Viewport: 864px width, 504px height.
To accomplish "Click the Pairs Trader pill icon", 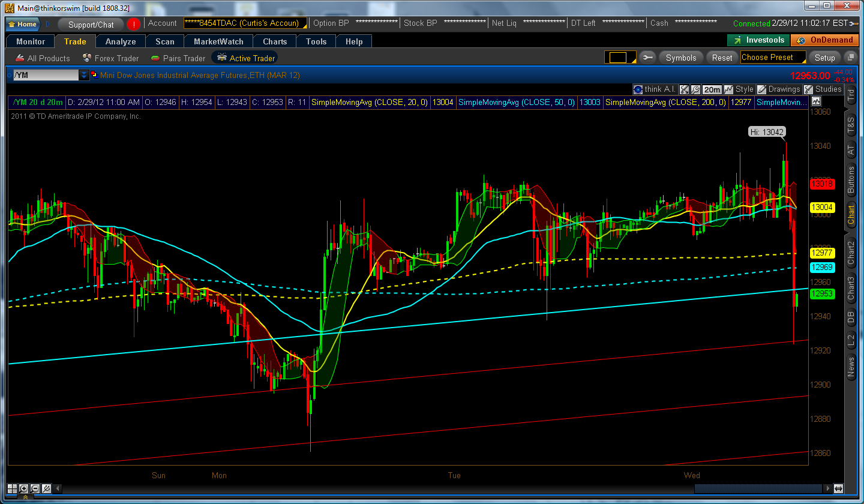I will [155, 58].
